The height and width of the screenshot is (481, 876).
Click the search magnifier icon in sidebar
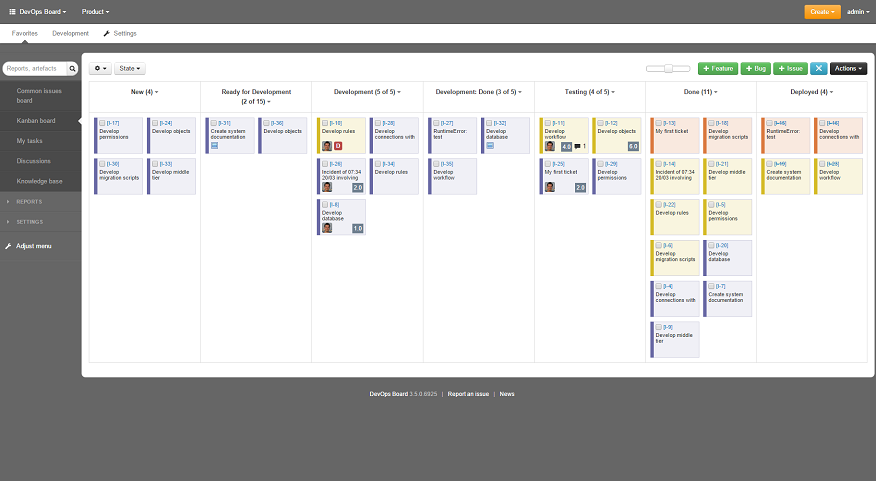[x=72, y=69]
